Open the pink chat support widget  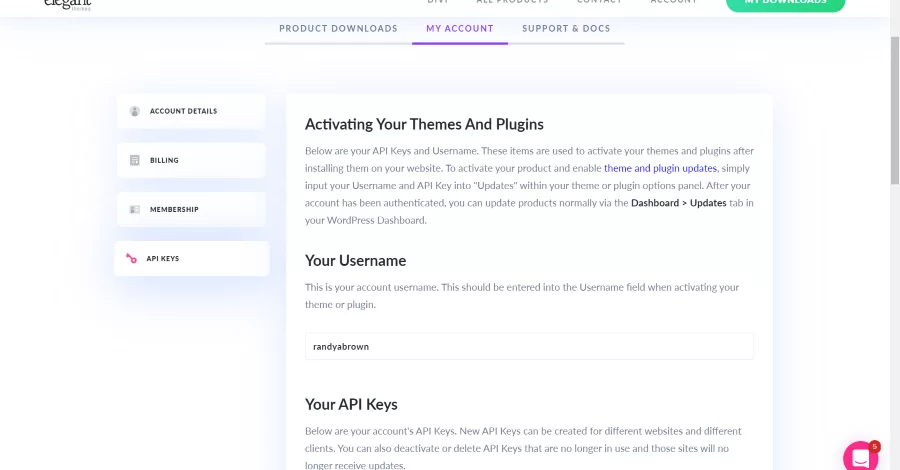(x=860, y=456)
